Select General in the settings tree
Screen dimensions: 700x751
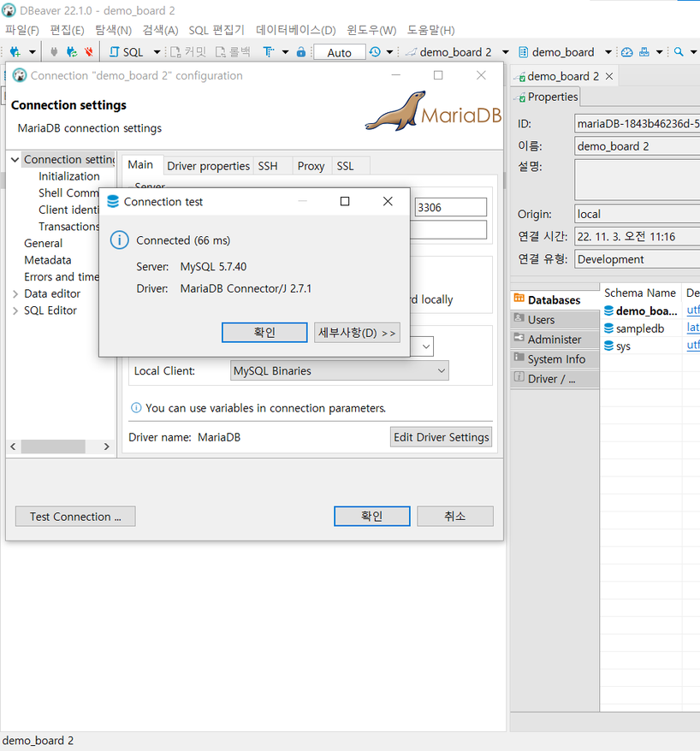43,243
